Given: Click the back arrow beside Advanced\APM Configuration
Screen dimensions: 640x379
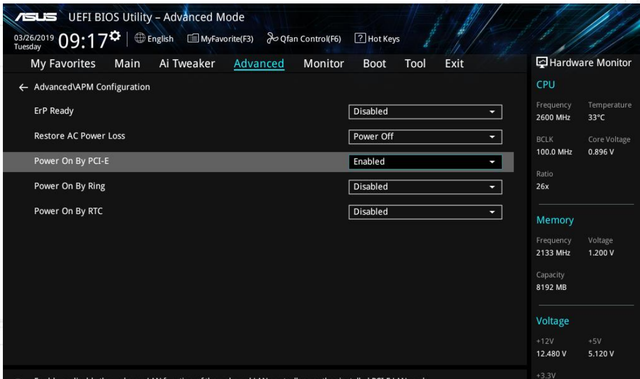Looking at the screenshot, I should pos(23,87).
